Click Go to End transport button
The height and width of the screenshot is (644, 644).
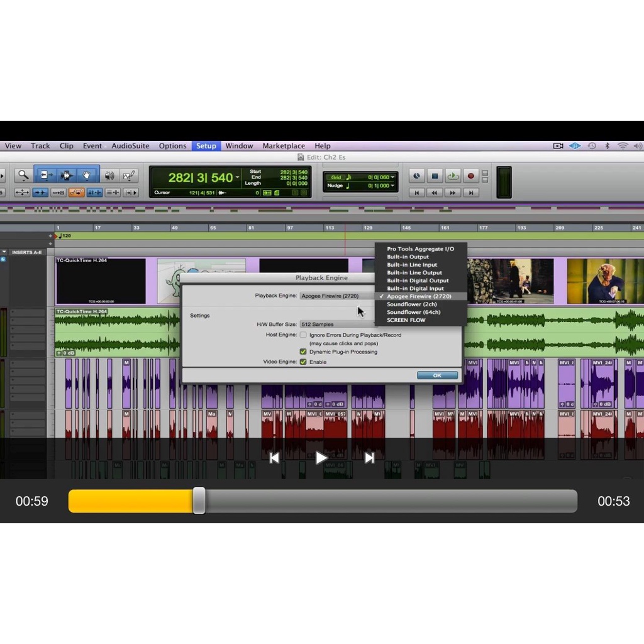pos(470,192)
